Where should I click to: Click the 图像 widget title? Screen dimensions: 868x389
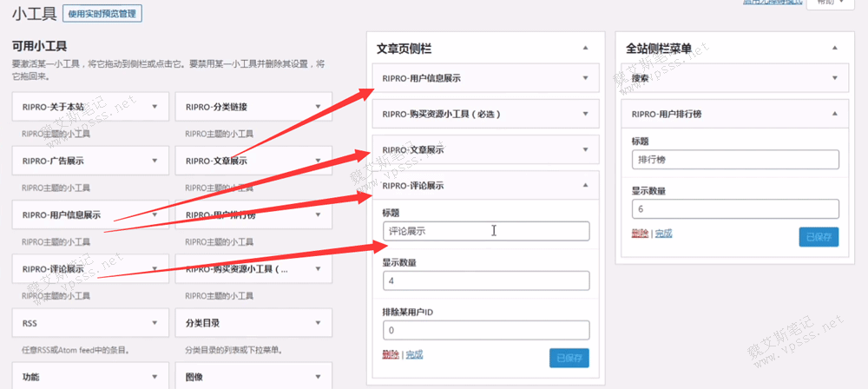[x=194, y=377]
